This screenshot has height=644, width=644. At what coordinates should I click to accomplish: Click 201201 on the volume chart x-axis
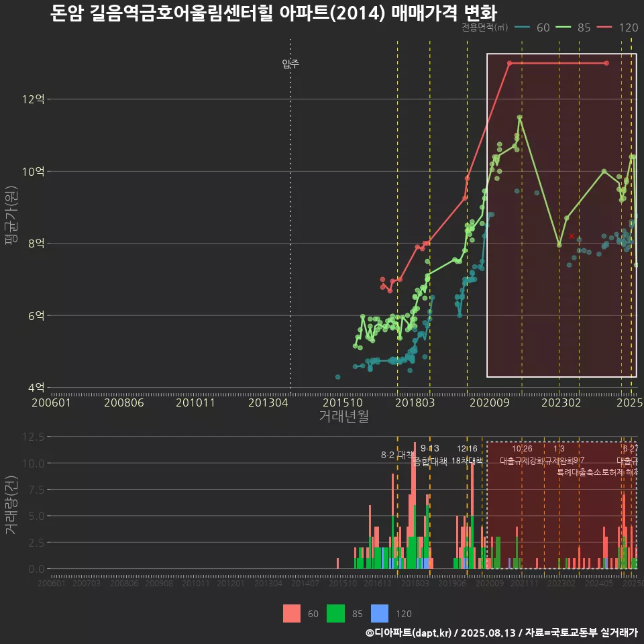click(230, 583)
